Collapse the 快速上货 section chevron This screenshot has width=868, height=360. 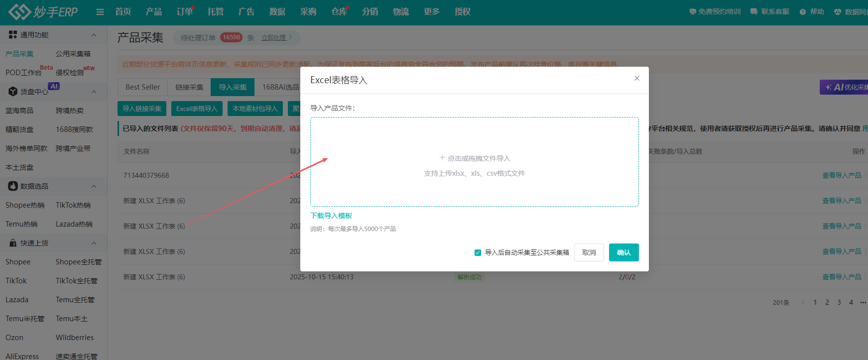click(94, 243)
